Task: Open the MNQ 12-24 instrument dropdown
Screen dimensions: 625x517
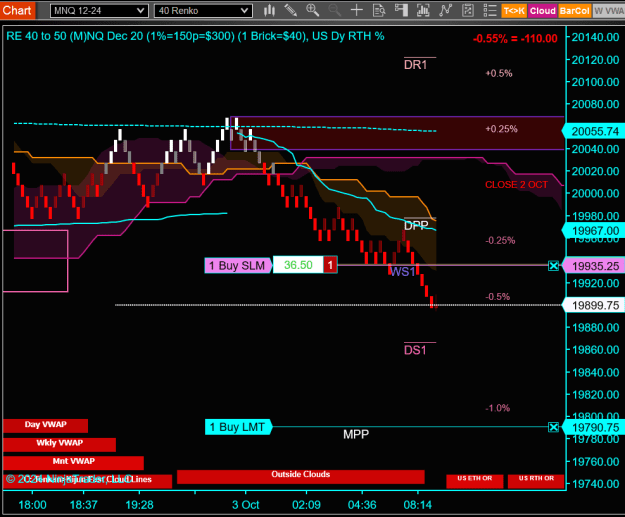Action: [x=99, y=11]
